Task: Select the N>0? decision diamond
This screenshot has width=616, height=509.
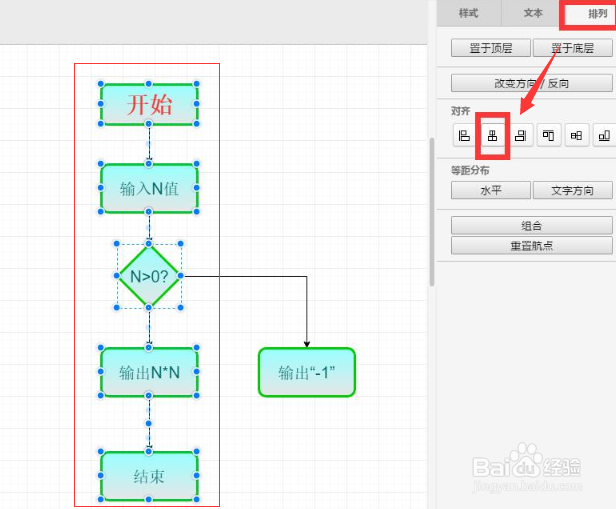Action: pyautogui.click(x=149, y=276)
